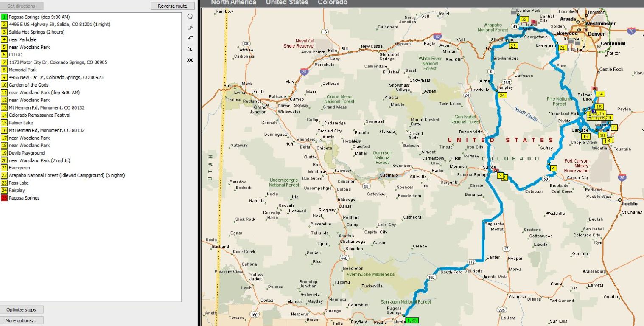Click the Optimize stops button
This screenshot has width=644, height=326.
21,310
